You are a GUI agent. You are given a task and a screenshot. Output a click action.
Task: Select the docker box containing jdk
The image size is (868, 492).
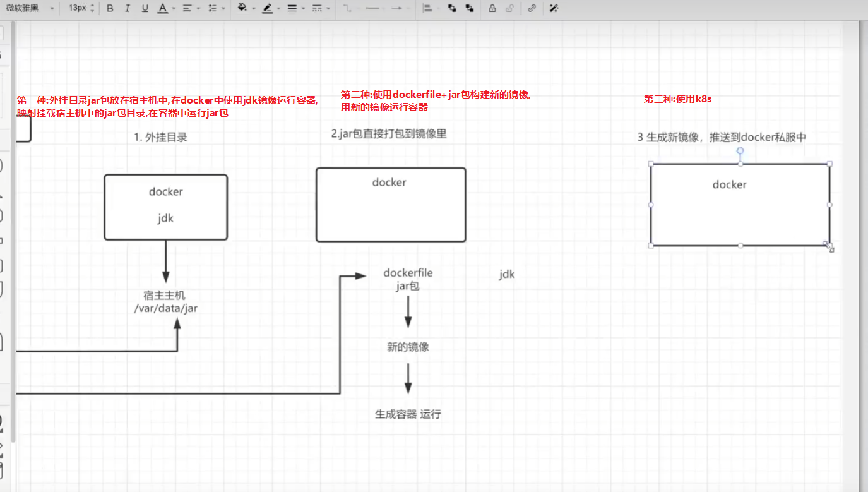click(165, 207)
